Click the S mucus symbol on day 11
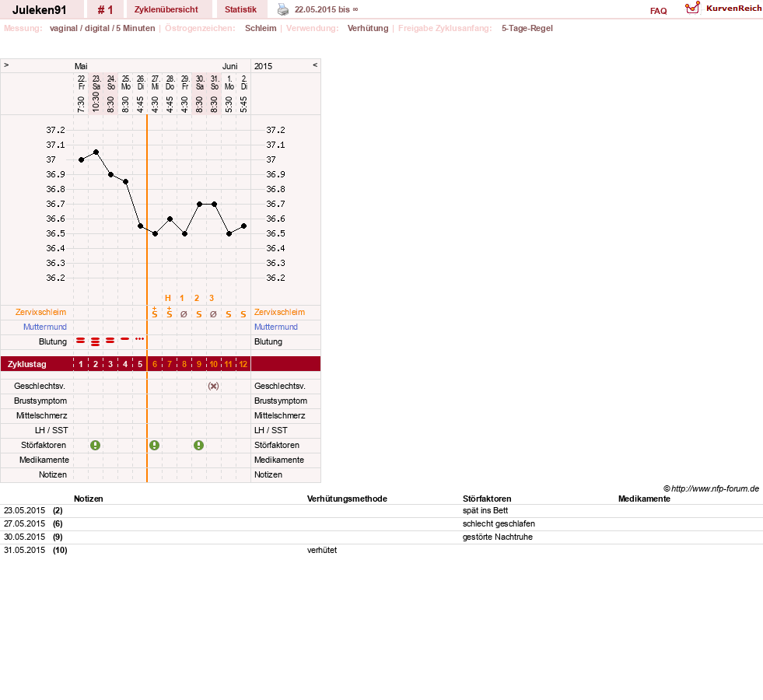 (228, 314)
